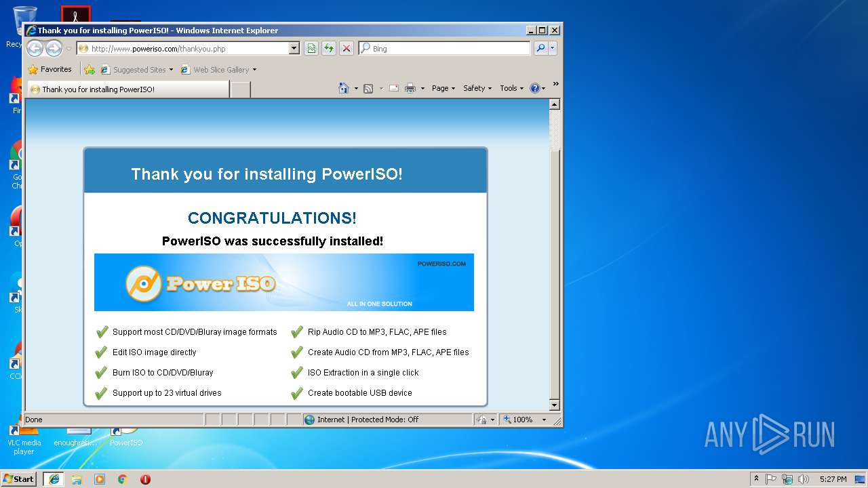The height and width of the screenshot is (488, 868).
Task: Click the speaker volume tray icon
Action: coord(804,479)
